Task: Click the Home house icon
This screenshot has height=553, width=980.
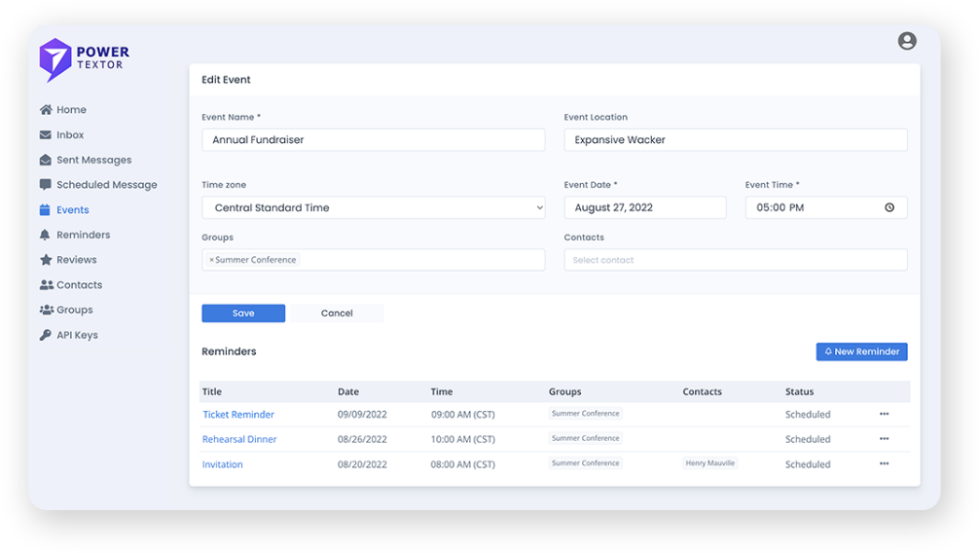Action: (46, 110)
